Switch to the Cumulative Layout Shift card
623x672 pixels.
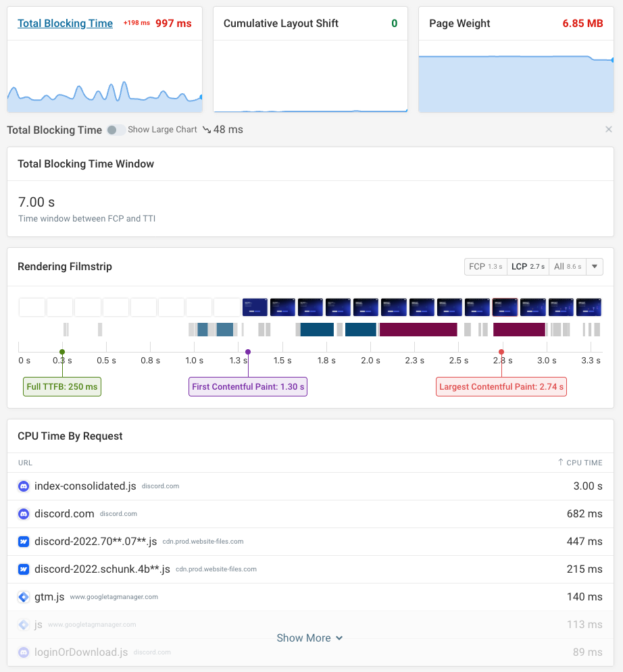point(280,23)
